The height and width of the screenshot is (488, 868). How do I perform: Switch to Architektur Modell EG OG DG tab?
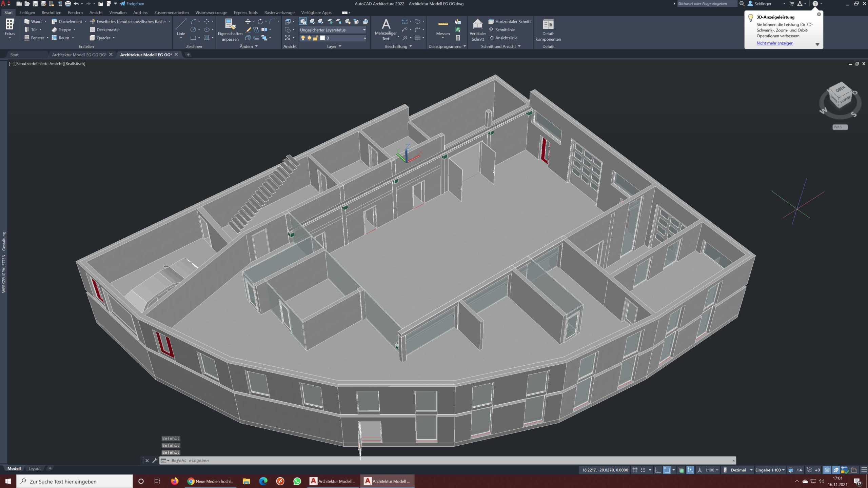pyautogui.click(x=79, y=55)
